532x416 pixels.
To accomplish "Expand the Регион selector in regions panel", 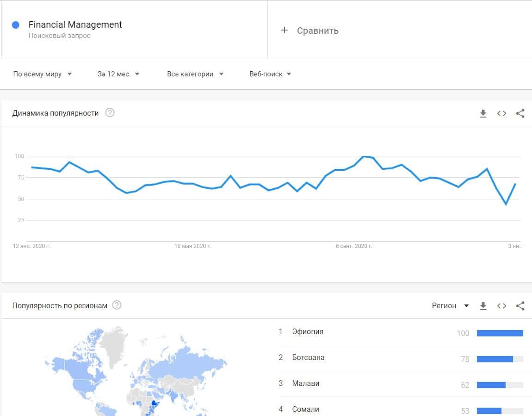I will (x=450, y=306).
